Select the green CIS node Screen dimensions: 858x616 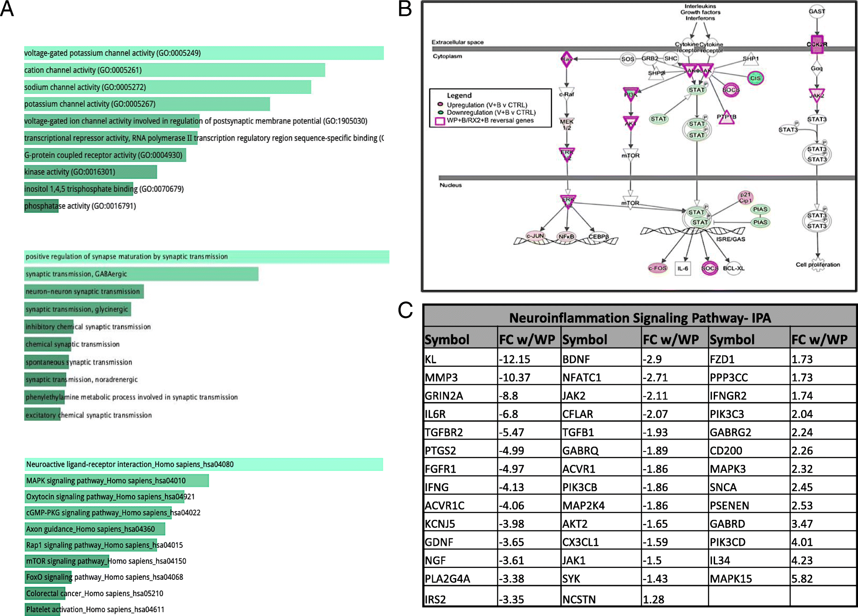(755, 78)
